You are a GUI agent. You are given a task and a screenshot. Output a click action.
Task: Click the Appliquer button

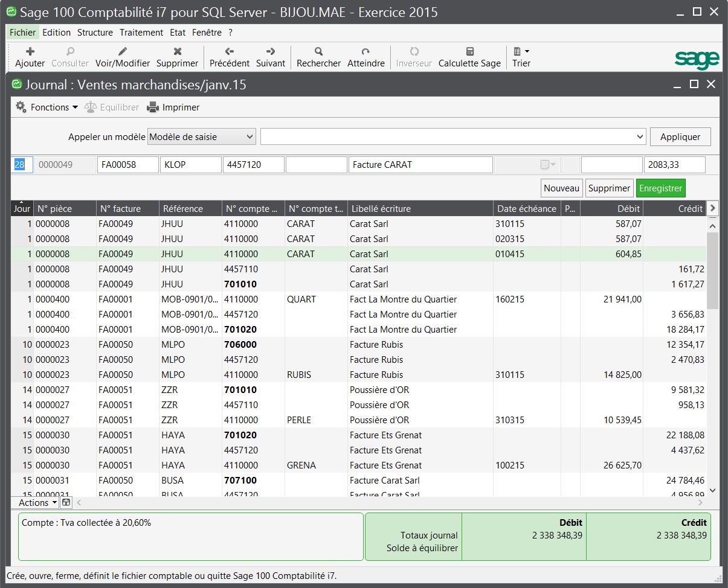tap(680, 136)
